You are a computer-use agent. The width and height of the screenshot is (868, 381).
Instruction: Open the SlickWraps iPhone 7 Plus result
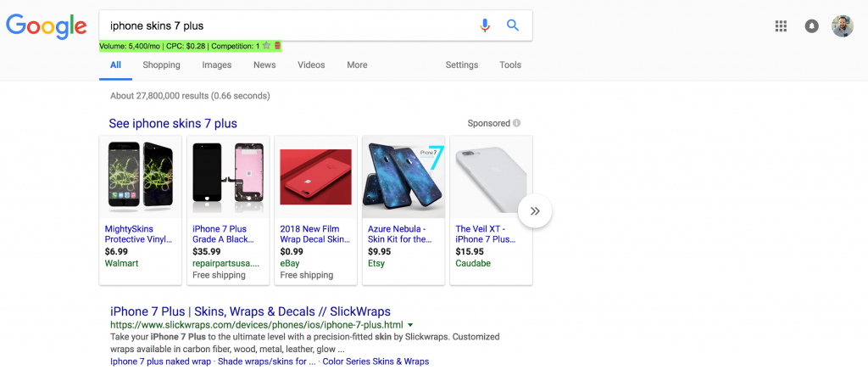tap(250, 311)
